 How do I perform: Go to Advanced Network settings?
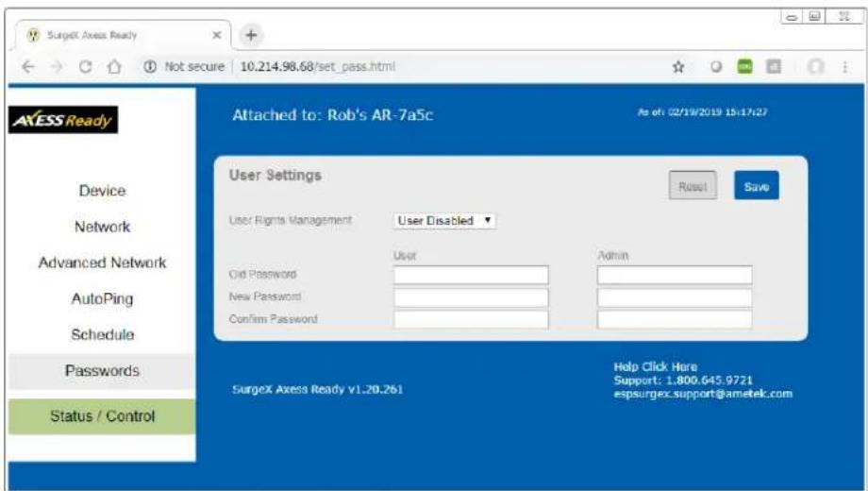[103, 262]
